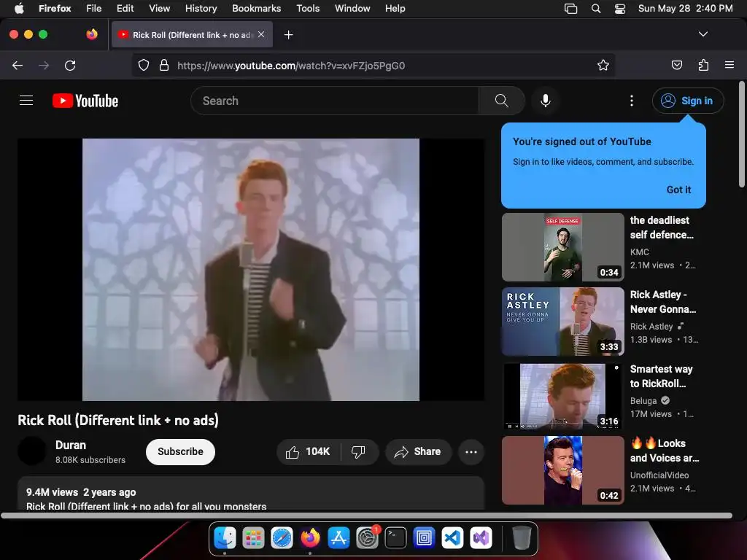Launch Visual Studio Code from dock
The height and width of the screenshot is (560, 747).
pos(452,538)
